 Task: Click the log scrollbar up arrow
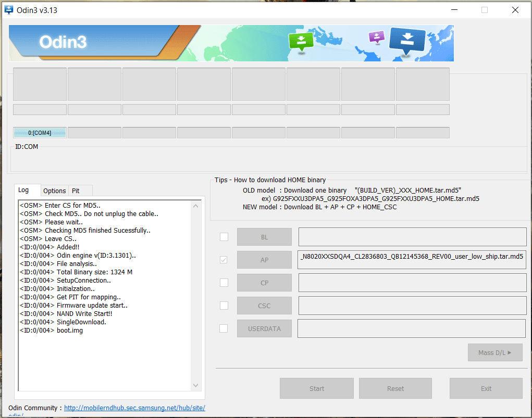coord(195,206)
